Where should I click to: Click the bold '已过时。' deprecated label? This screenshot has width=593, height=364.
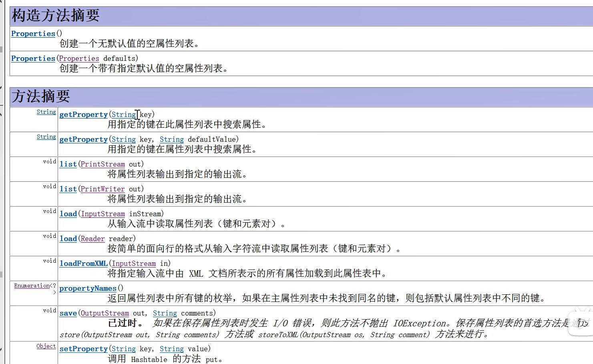point(125,323)
